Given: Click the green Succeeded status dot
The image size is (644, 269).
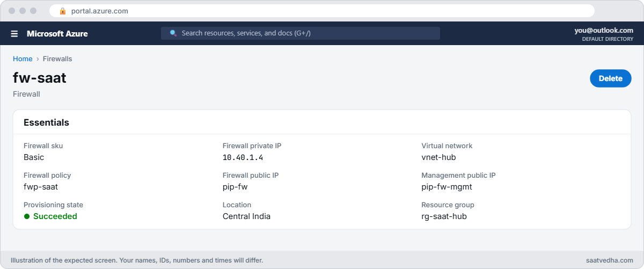Looking at the screenshot, I should coord(27,216).
